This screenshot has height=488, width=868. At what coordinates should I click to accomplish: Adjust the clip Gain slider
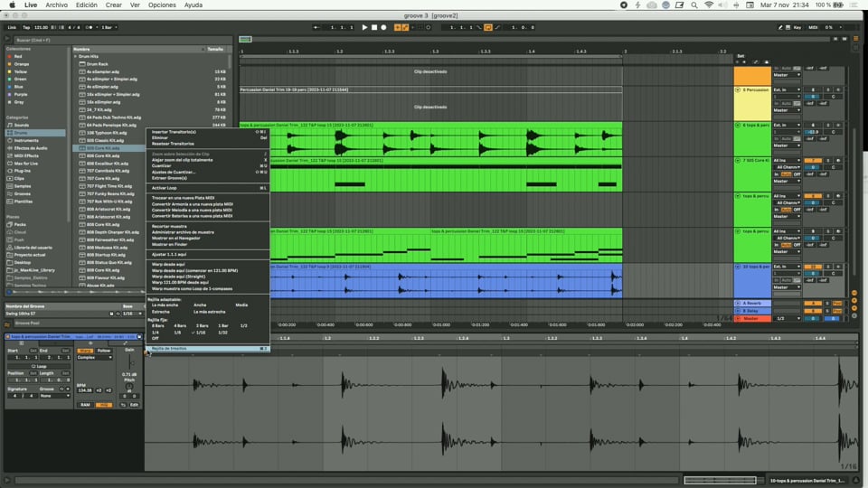tap(130, 361)
